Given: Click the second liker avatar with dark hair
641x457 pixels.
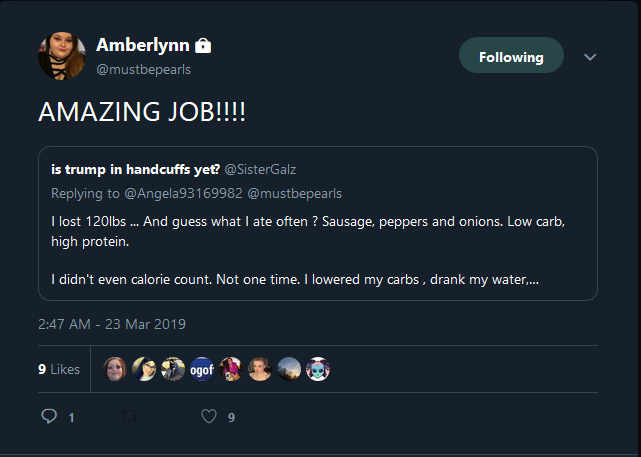Looking at the screenshot, I should click(x=144, y=369).
